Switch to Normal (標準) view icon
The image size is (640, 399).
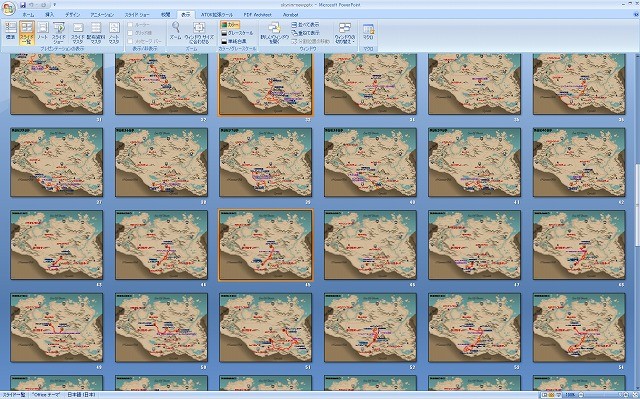[10, 31]
